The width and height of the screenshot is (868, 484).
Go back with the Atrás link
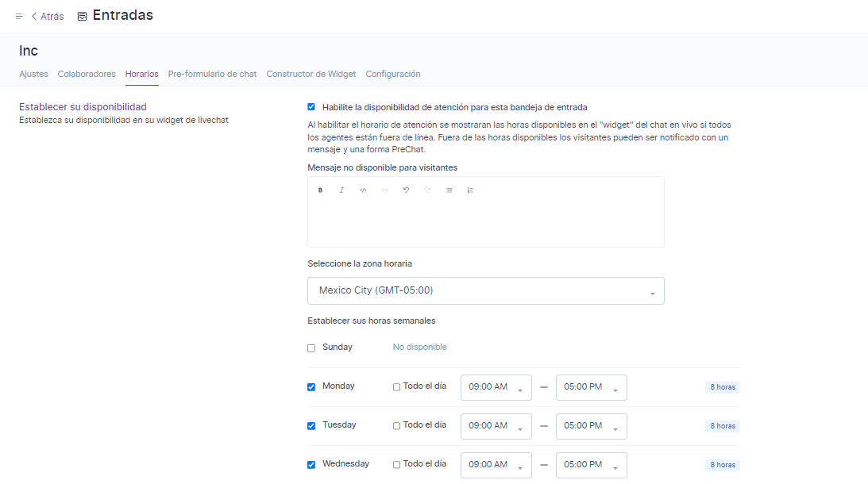[x=48, y=17]
